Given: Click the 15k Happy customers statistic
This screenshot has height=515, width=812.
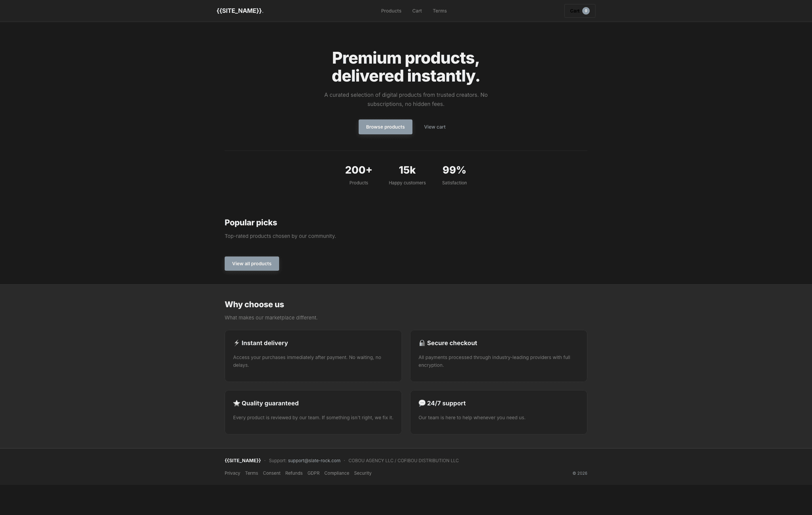Looking at the screenshot, I should pyautogui.click(x=407, y=175).
